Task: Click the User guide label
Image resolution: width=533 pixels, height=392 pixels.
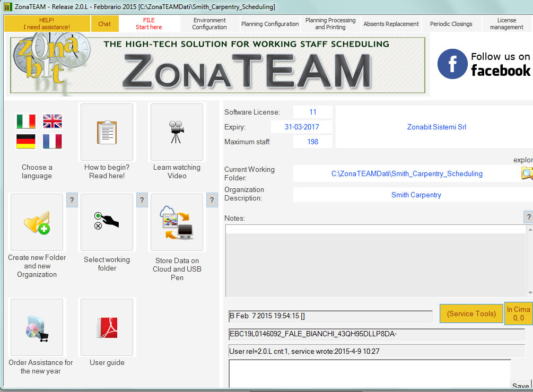Action: (x=107, y=362)
